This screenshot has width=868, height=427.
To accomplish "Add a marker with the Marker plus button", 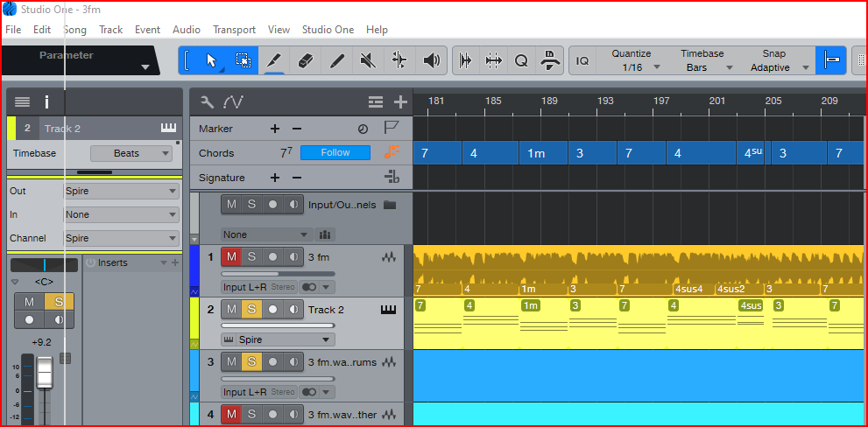I will 275,129.
